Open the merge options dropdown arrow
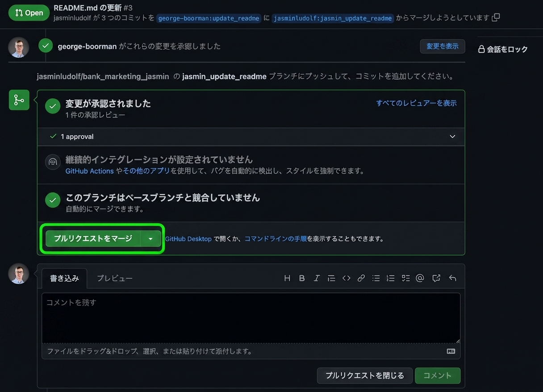The width and height of the screenshot is (543, 392). (150, 239)
